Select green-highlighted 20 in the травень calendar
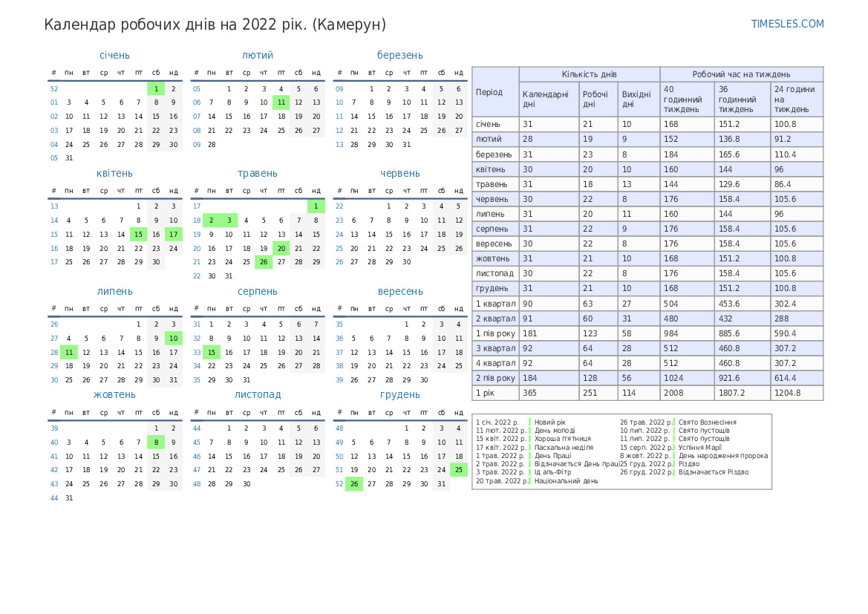Image resolution: width=868 pixels, height=614 pixels. point(281,249)
